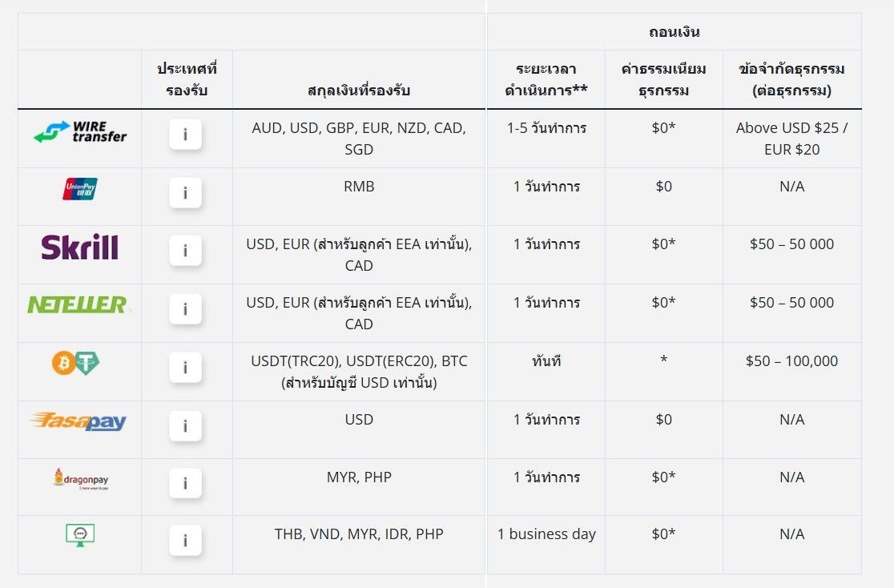Open the info button in the crypto row
Screen dimensions: 894x588
(185, 367)
